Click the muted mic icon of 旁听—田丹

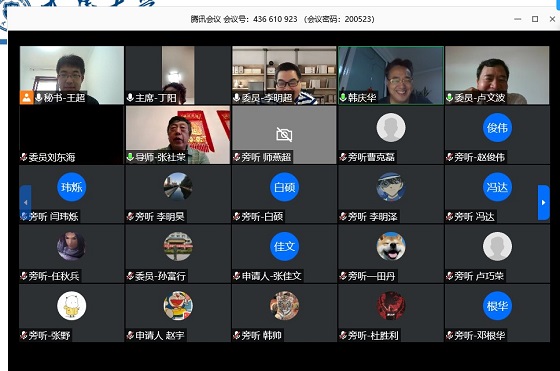tap(343, 276)
